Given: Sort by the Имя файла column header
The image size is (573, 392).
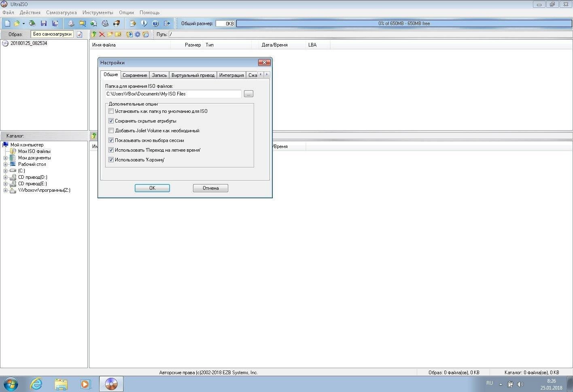Looking at the screenshot, I should [x=130, y=45].
